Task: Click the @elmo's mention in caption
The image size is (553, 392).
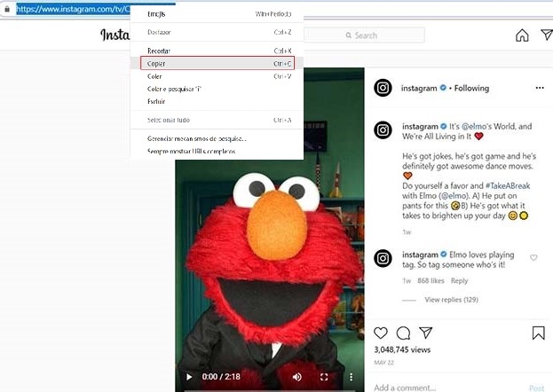Action: tap(477, 126)
